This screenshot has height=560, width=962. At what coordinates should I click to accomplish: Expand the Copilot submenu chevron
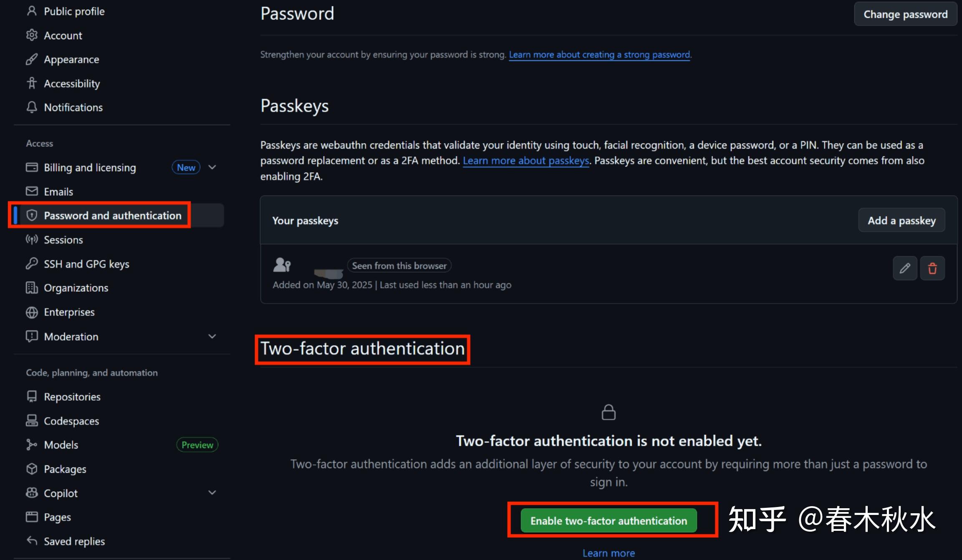(x=212, y=493)
